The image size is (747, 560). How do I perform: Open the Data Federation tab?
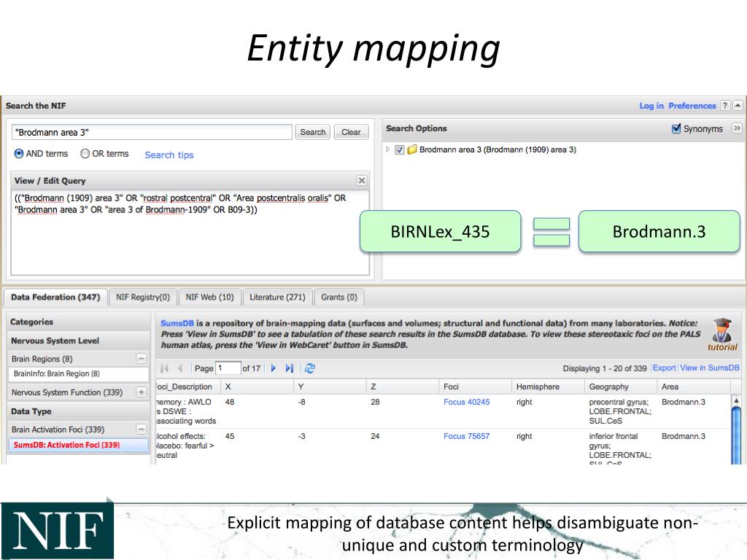coord(55,297)
